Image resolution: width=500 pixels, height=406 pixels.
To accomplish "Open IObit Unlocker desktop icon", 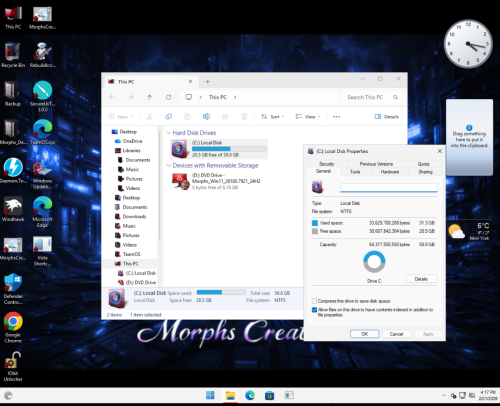I will pyautogui.click(x=13, y=367).
